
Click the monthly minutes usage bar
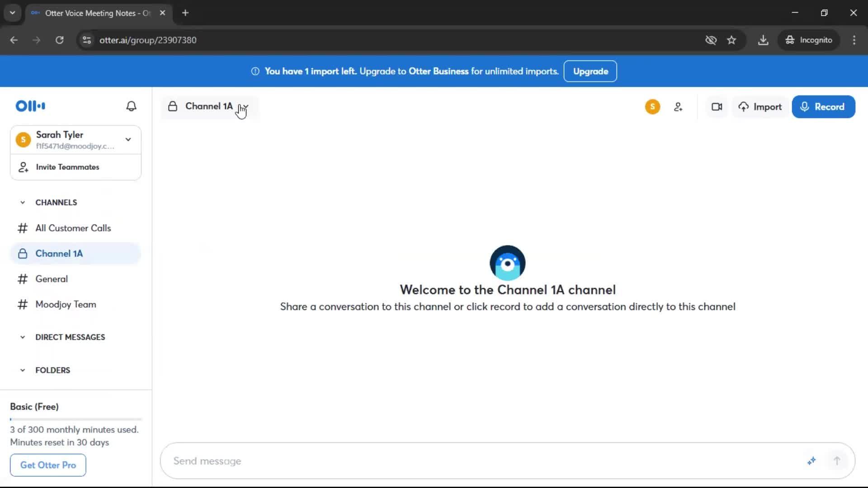tap(75, 419)
